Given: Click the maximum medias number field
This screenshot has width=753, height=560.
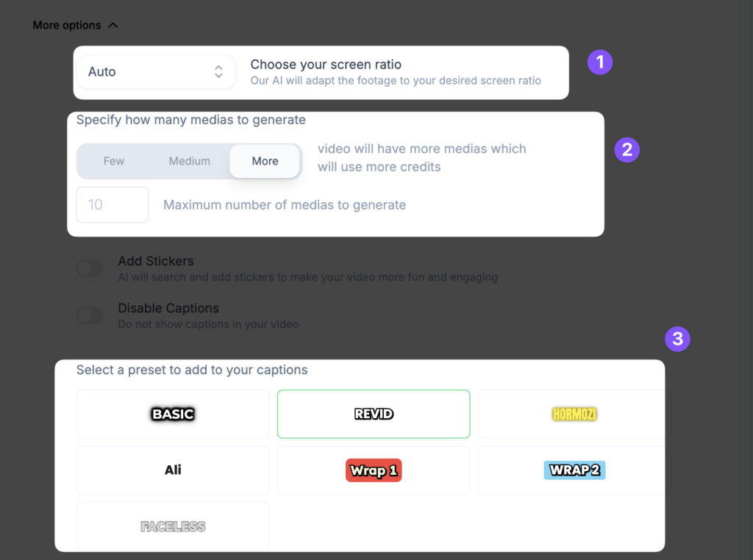Looking at the screenshot, I should tap(113, 204).
